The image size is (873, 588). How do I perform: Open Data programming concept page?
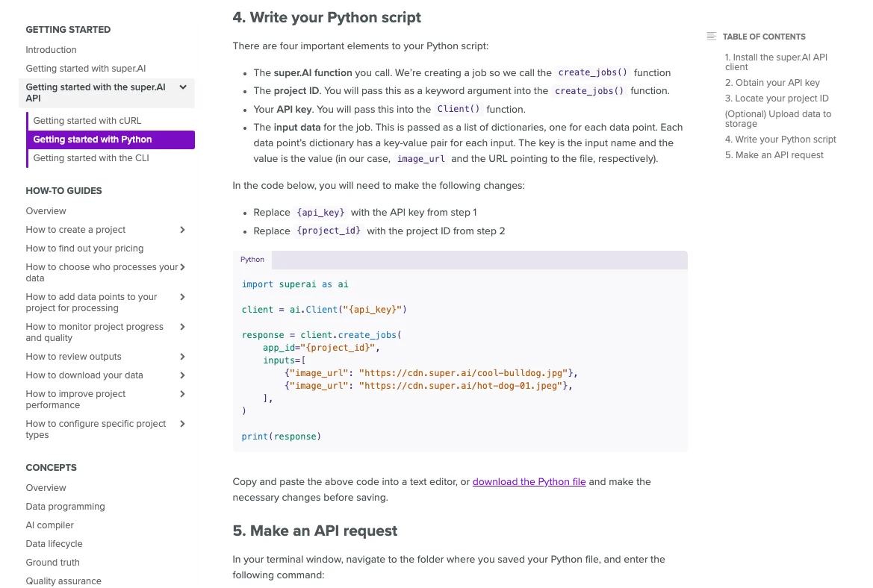pos(65,507)
